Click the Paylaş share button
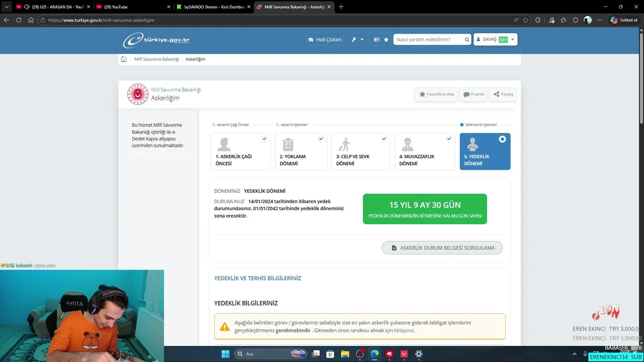Screen dimensions: 644x362 [503, 94]
